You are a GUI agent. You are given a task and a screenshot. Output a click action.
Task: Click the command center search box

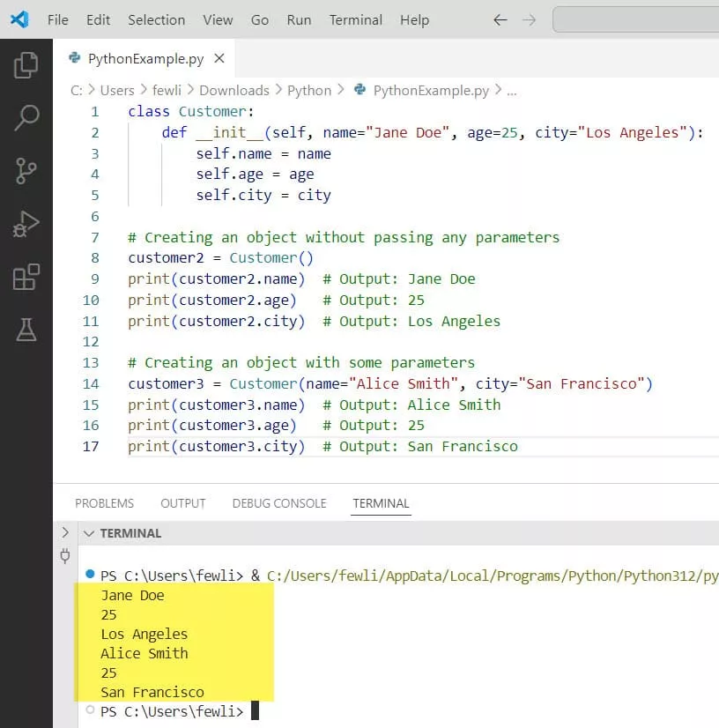coord(634,19)
